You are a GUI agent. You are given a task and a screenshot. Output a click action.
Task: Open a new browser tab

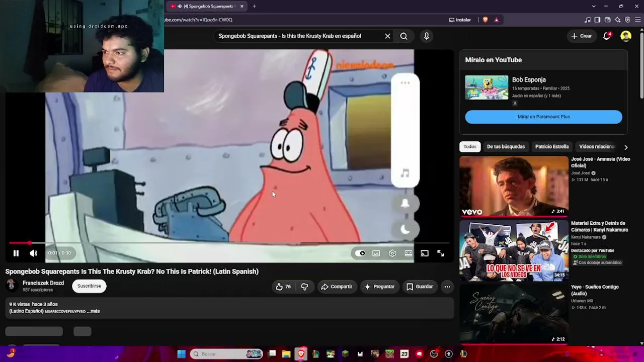tap(254, 6)
